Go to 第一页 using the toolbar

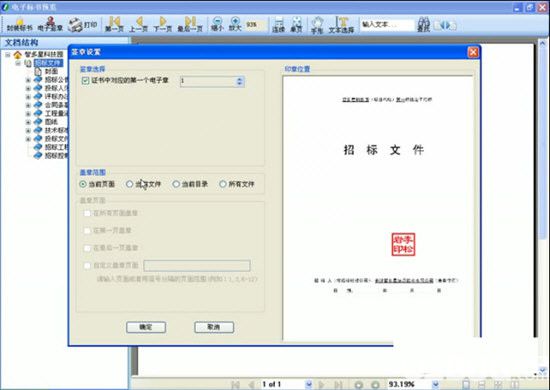click(114, 25)
